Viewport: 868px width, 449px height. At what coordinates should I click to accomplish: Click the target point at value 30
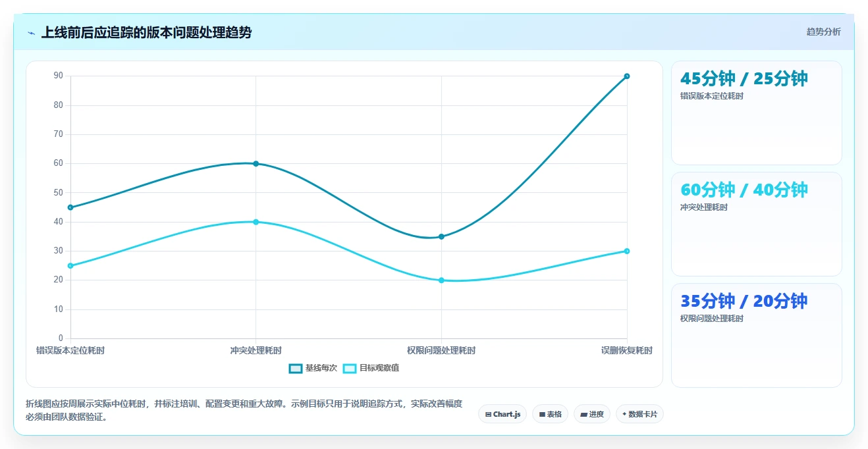coord(626,251)
